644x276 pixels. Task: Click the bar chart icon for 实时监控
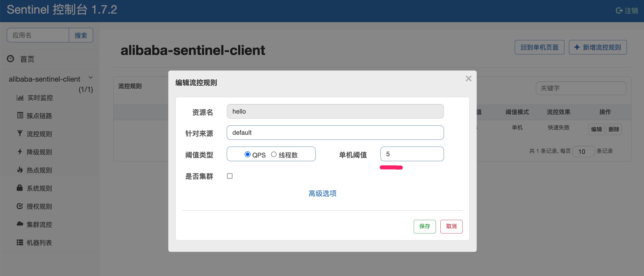click(20, 98)
